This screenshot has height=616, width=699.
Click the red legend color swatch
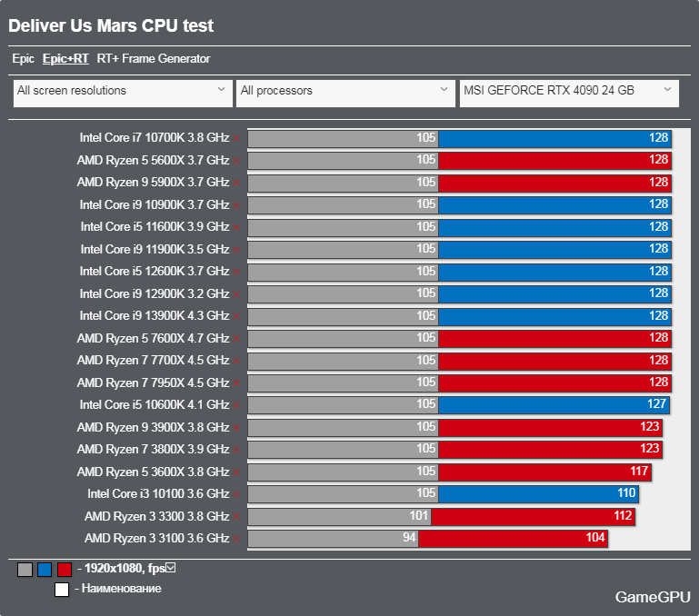tap(65, 570)
